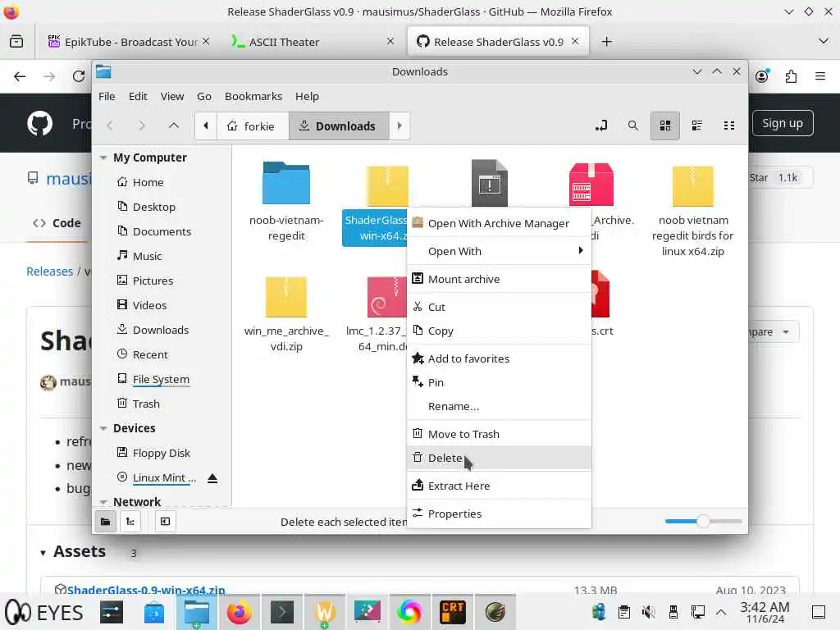Go forward in file manager history
Image resolution: width=840 pixels, height=630 pixels.
(x=141, y=126)
